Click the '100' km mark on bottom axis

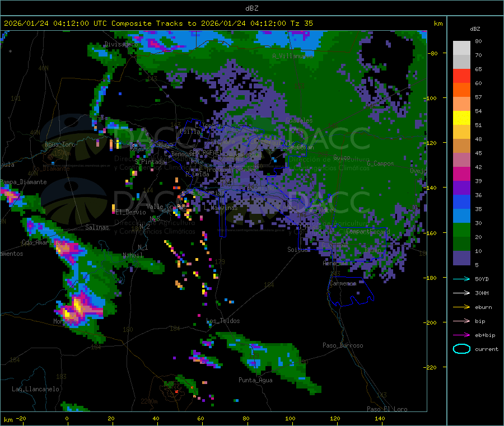click(x=290, y=418)
